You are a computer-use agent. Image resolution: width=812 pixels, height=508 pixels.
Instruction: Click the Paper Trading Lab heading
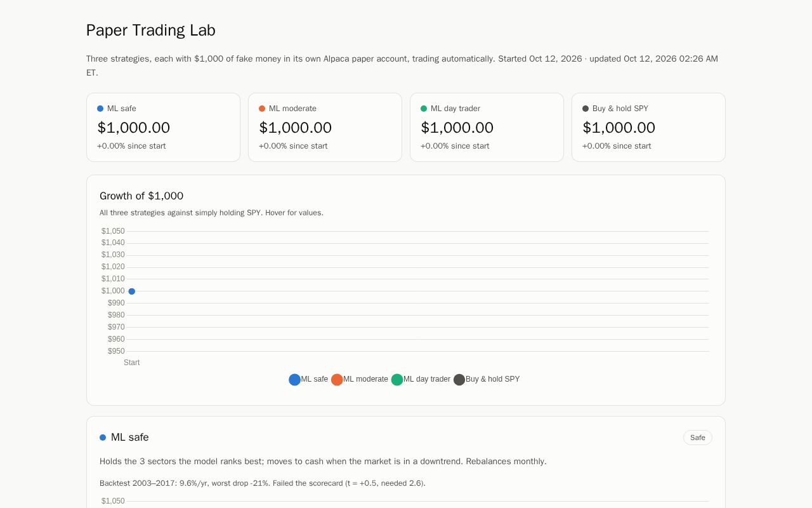click(x=151, y=30)
